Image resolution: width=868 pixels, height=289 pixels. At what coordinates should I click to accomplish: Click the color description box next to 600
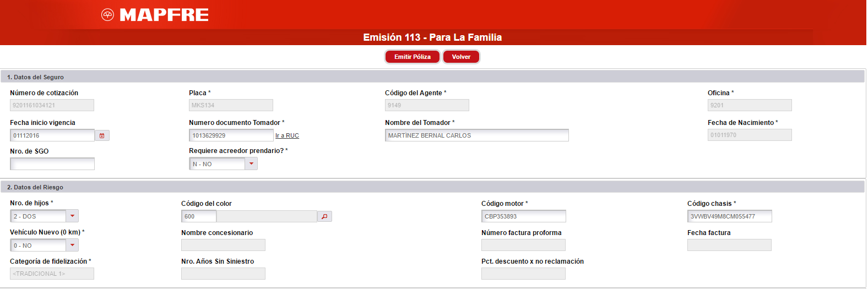click(x=267, y=216)
